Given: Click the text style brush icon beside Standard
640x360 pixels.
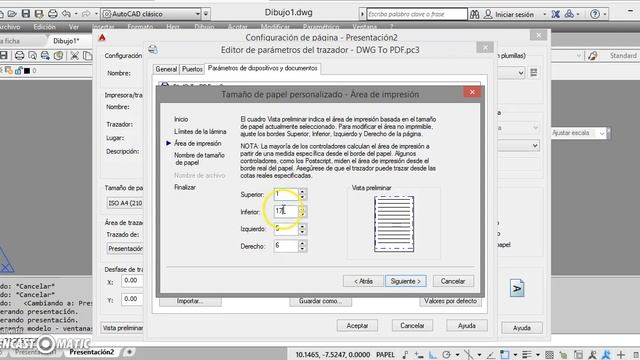Looking at the screenshot, I should tap(593, 56).
